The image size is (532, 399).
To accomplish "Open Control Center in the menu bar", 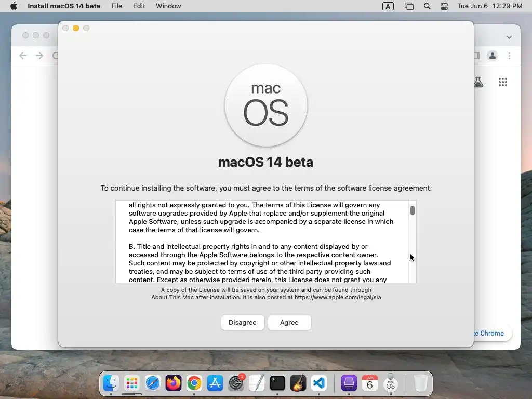I will [444, 6].
